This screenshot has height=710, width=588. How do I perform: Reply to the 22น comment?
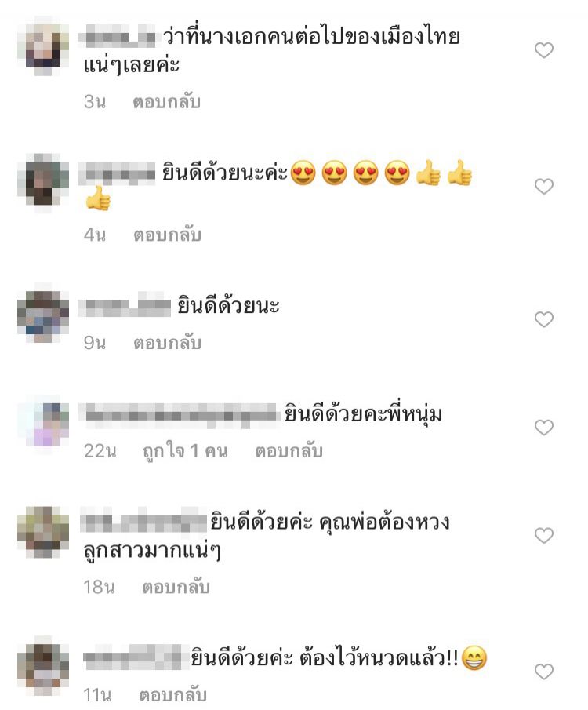point(289,451)
